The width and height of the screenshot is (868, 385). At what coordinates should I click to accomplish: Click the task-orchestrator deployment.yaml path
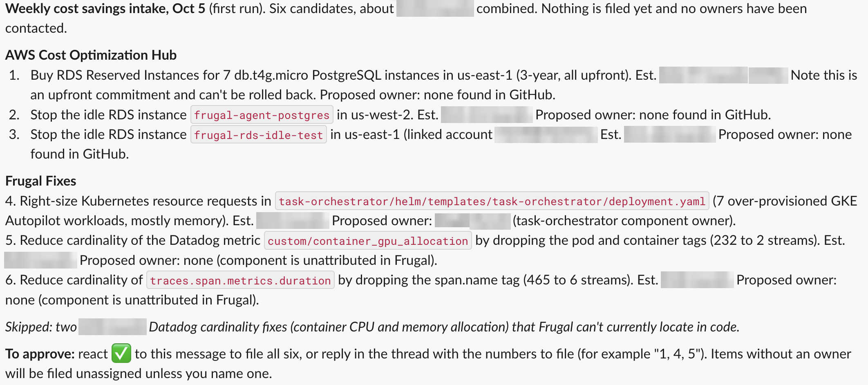pyautogui.click(x=492, y=201)
